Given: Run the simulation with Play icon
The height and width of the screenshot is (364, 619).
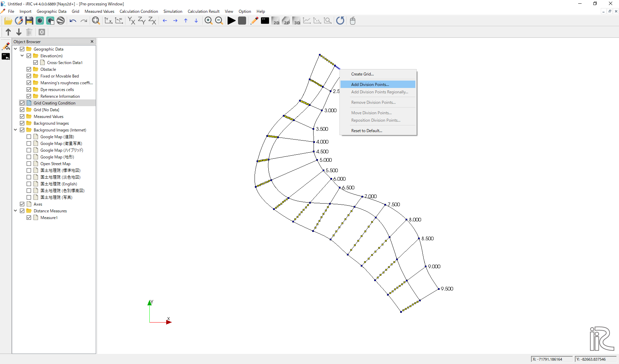Looking at the screenshot, I should [x=231, y=21].
